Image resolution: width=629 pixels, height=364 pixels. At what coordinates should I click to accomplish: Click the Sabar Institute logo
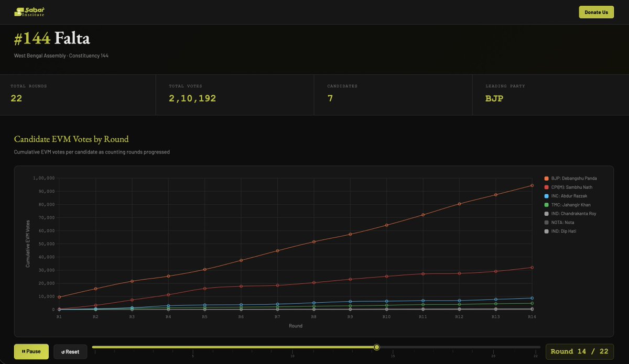coord(29,12)
